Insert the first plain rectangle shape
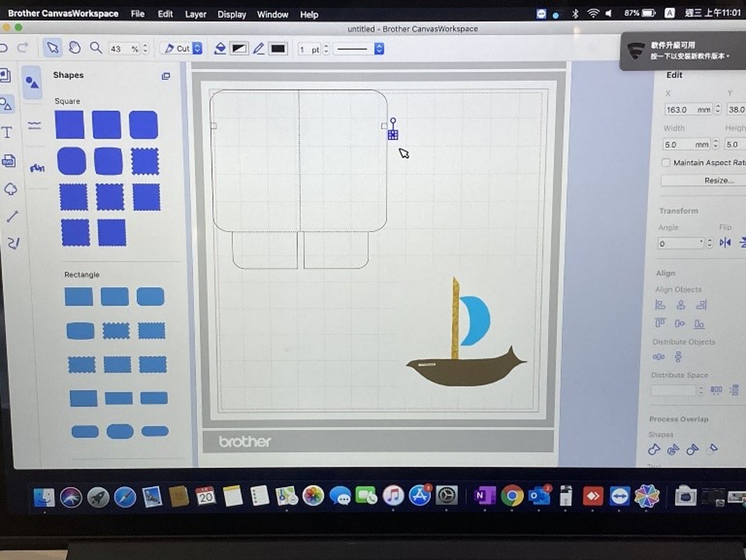 (79, 297)
